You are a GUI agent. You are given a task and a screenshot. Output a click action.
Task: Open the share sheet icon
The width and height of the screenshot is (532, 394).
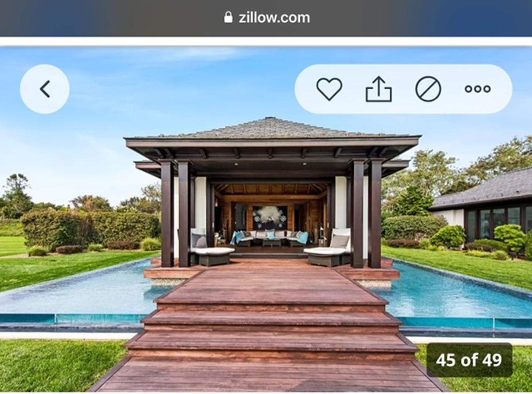coord(379,89)
